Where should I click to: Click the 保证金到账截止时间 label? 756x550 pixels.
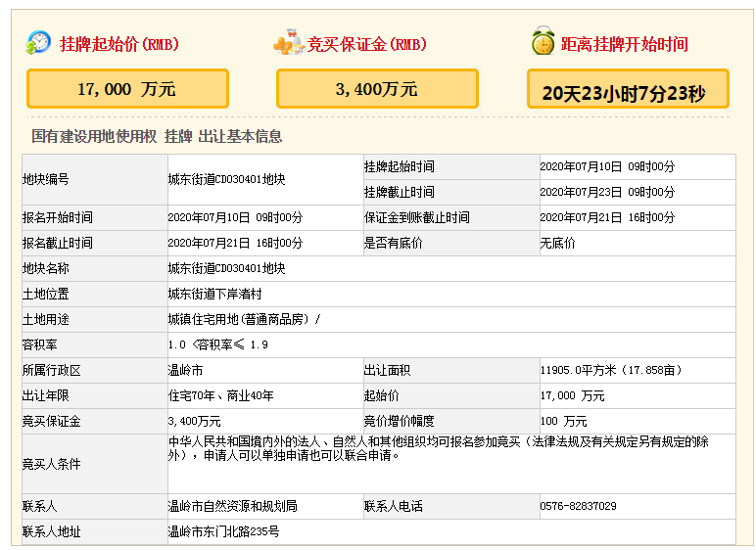tap(416, 217)
